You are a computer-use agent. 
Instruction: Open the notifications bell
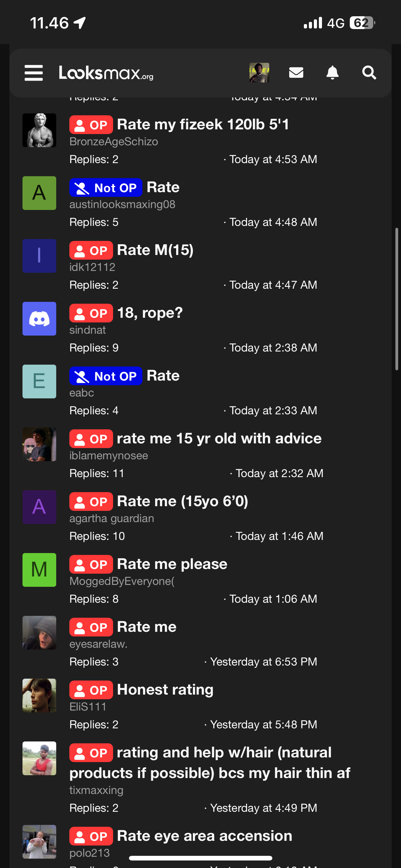coord(332,73)
